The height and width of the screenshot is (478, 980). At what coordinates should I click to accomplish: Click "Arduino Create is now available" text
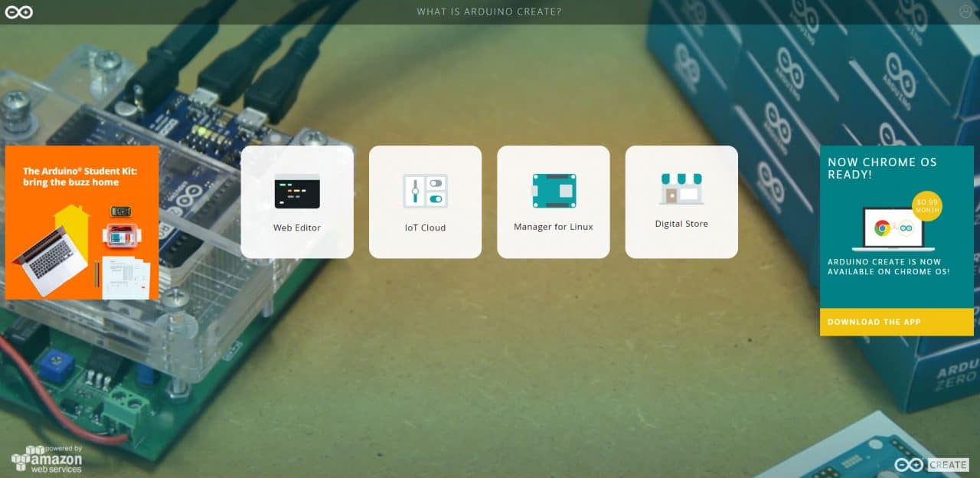point(889,267)
